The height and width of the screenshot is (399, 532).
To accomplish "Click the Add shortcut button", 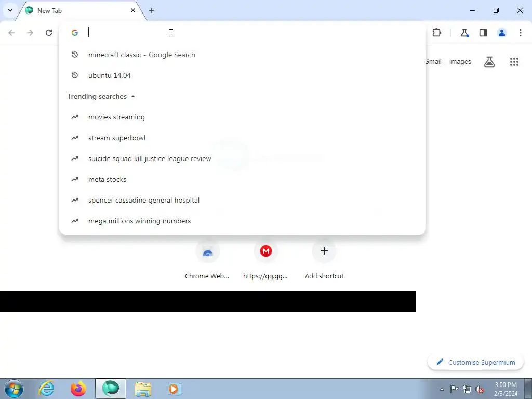I will [324, 261].
